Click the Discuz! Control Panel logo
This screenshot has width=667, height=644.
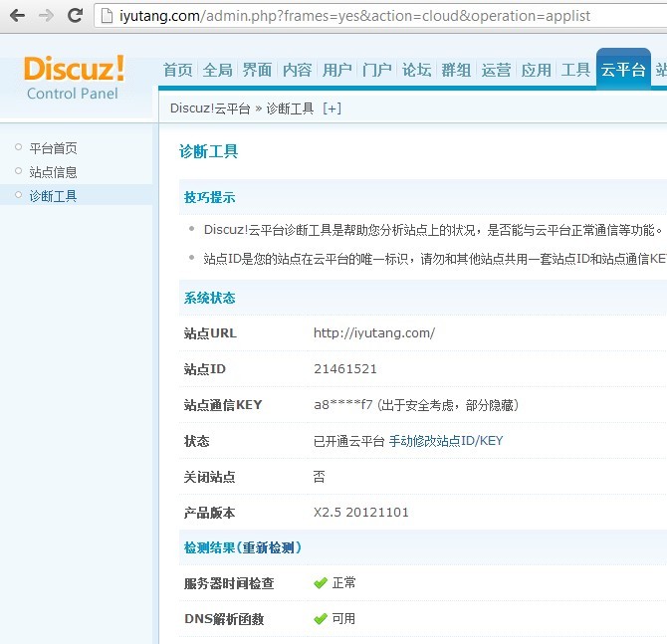[73, 77]
